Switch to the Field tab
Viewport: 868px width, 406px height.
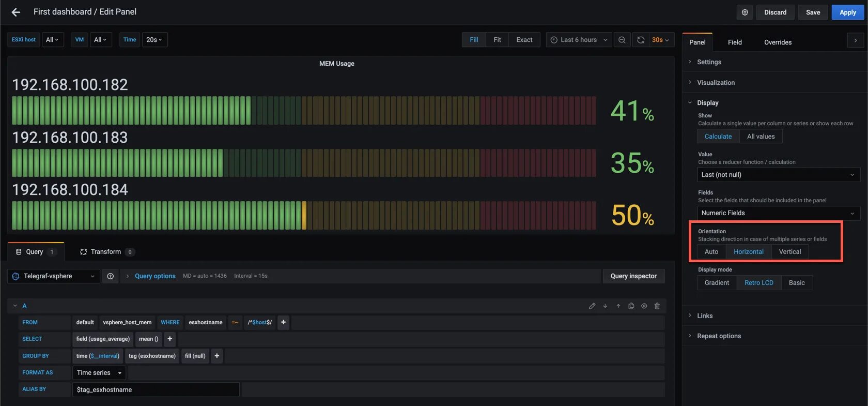[735, 42]
